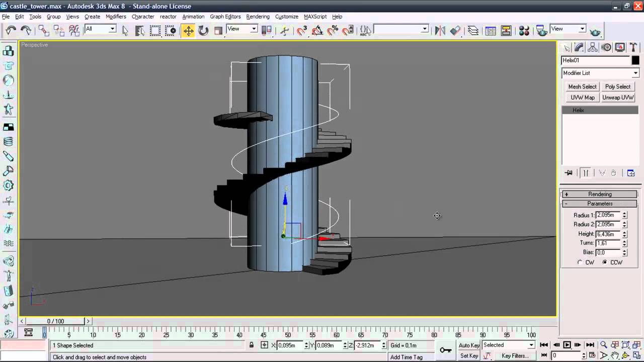644x362 pixels.
Task: Open the render type View dropdown
Action: pos(568,29)
